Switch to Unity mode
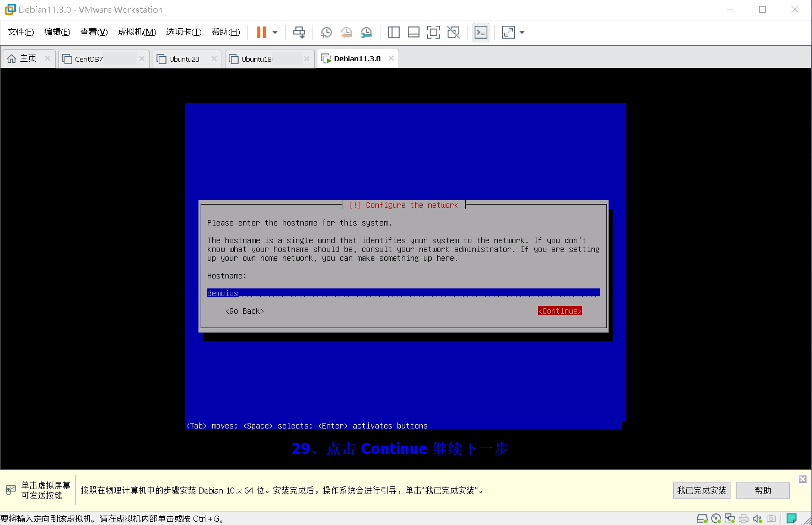 [x=453, y=33]
